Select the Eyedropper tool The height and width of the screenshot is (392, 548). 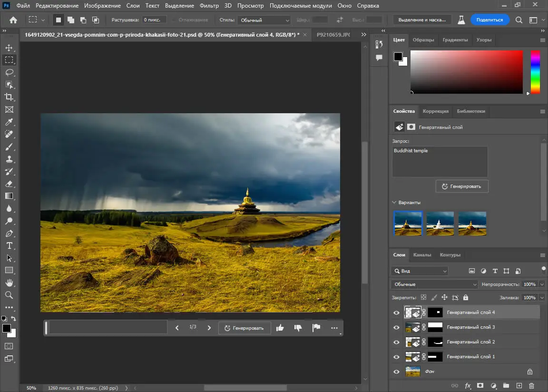point(10,122)
